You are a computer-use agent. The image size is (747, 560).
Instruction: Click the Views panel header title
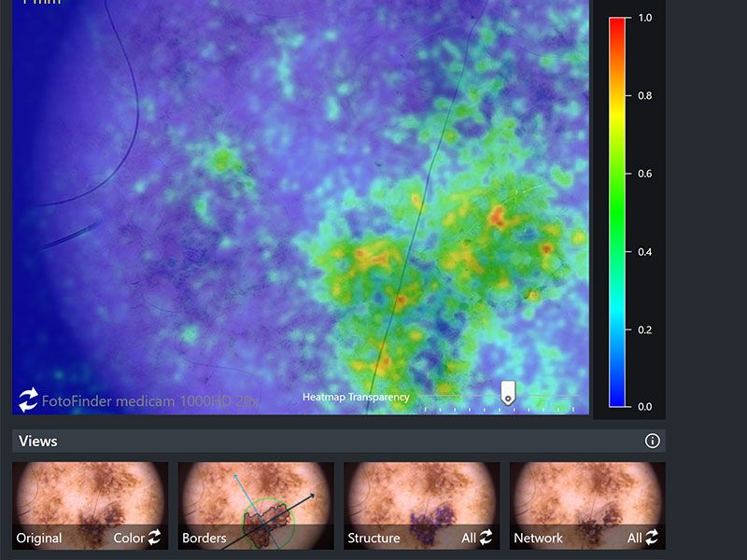38,441
